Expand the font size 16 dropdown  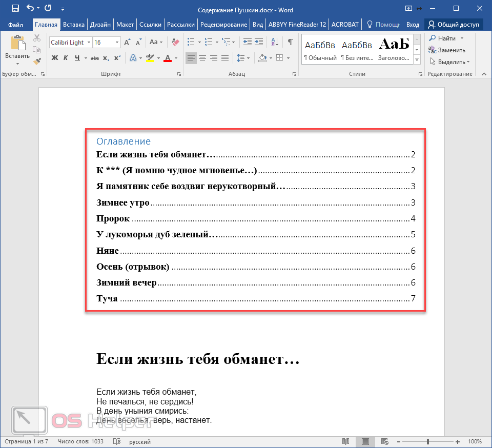(x=117, y=43)
